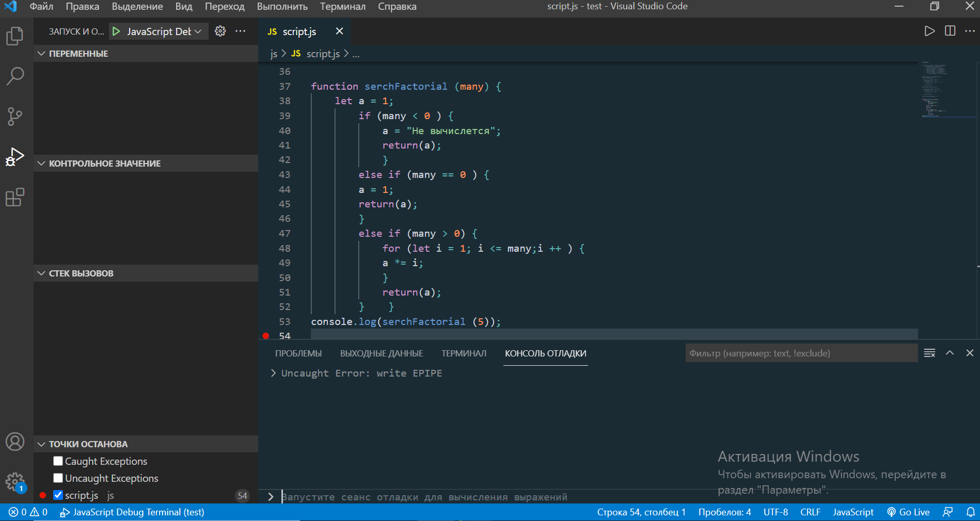Open the breadcrumb ellipsis symbol picker
Image resolution: width=980 pixels, height=521 pixels.
[356, 54]
